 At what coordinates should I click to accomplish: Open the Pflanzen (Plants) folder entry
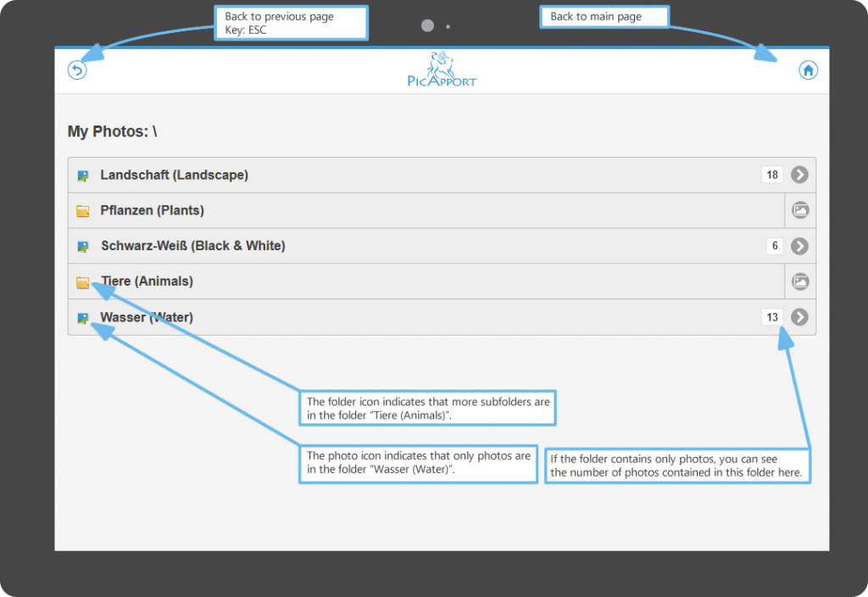[x=153, y=210]
